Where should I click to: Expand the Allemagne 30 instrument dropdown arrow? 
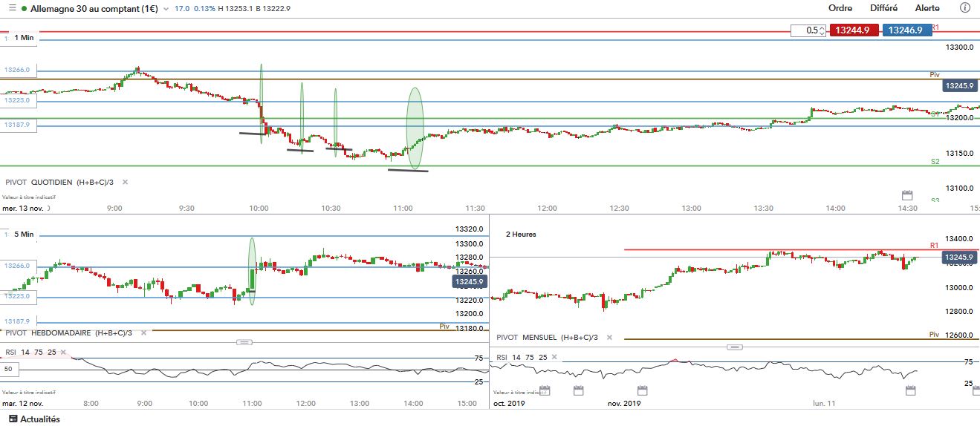pyautogui.click(x=166, y=9)
